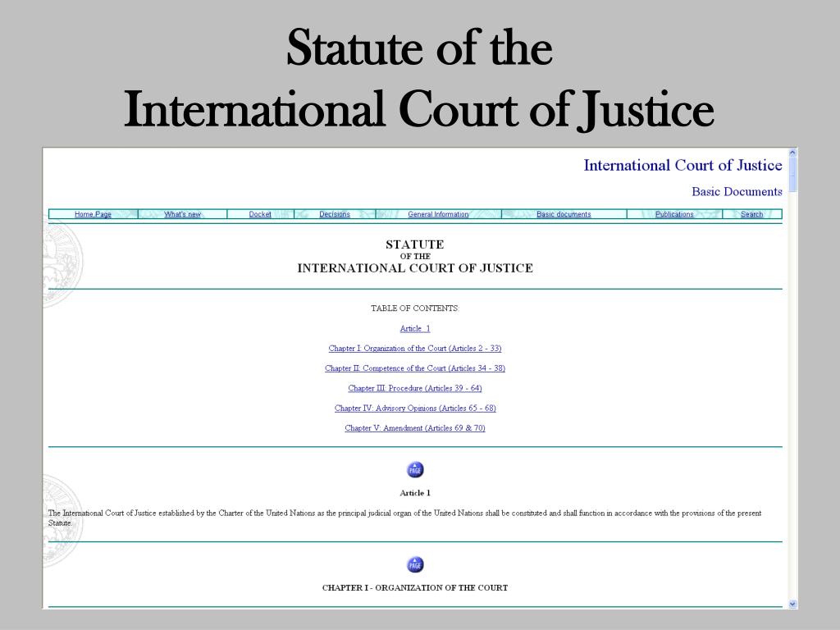This screenshot has width=840, height=630.
Task: Go to the Docket nav link
Action: 260,214
